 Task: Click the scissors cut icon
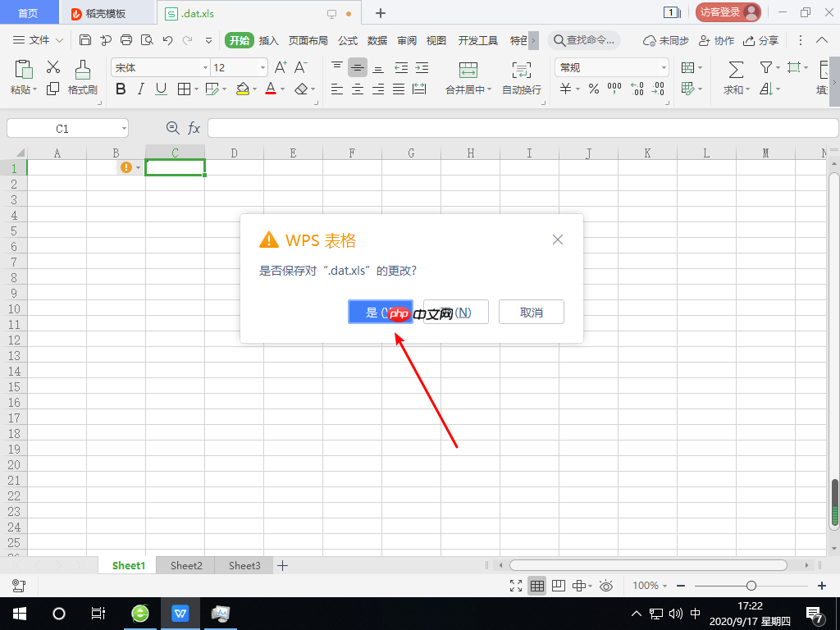tap(53, 67)
